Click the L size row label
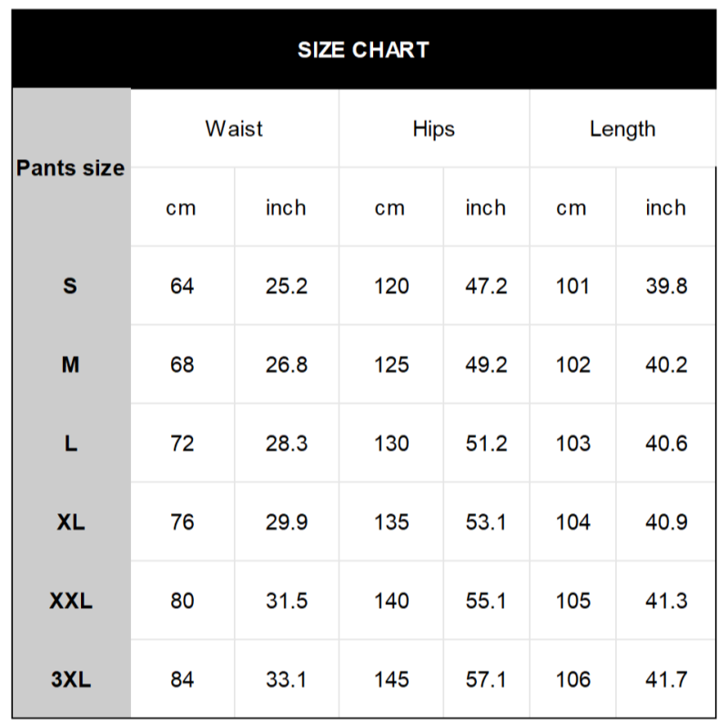The height and width of the screenshot is (728, 728). pyautogui.click(x=71, y=443)
